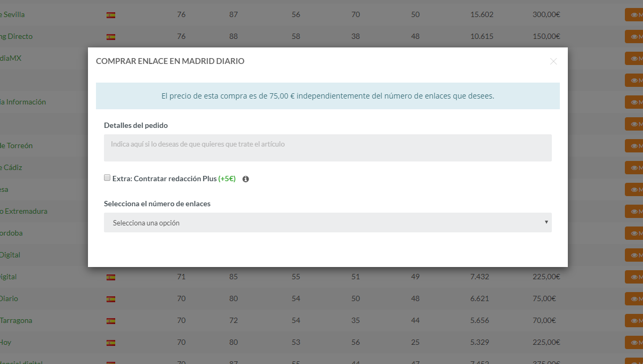Screen dimensions: 643x364
Task: Close the Comprar Enlace dialog with the X
Action: pos(553,61)
